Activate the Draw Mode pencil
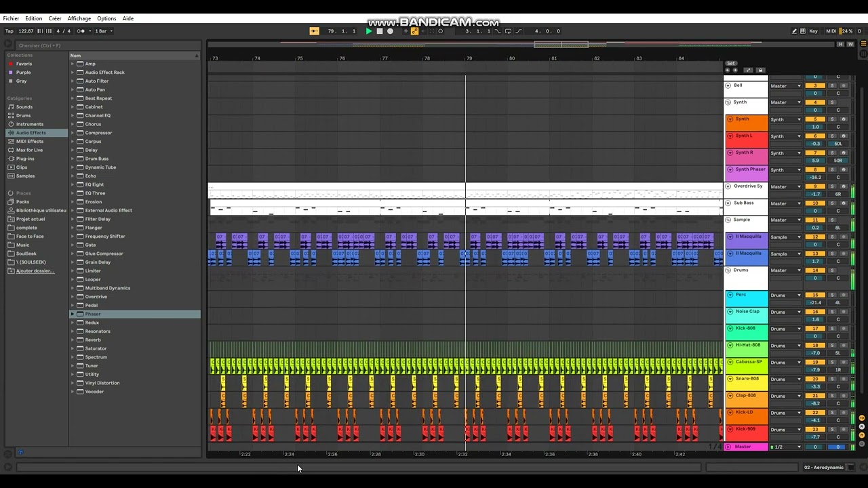The image size is (868, 488). [794, 31]
